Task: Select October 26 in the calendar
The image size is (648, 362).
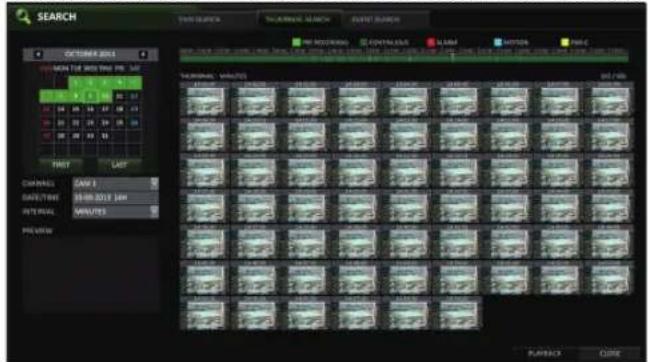Action: coord(134,123)
